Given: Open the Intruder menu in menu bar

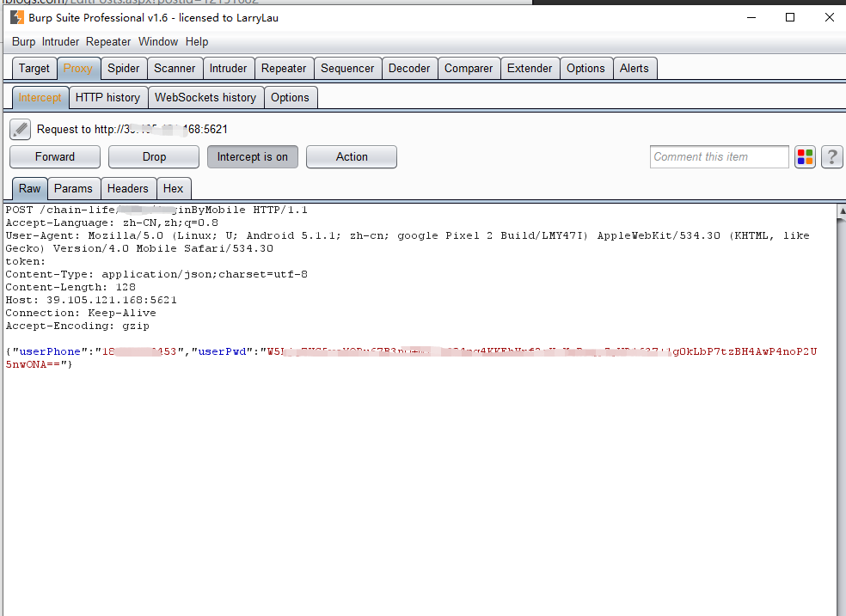Looking at the screenshot, I should (x=60, y=41).
